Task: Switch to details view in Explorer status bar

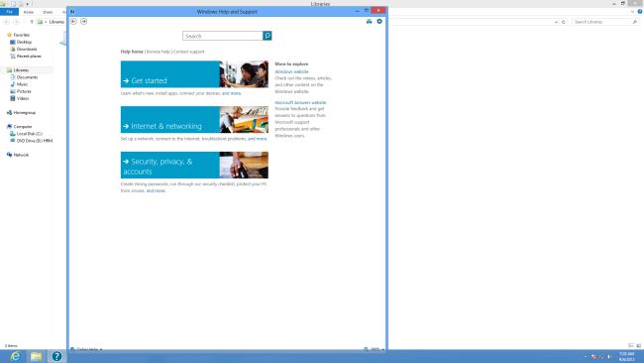Action: (x=631, y=346)
